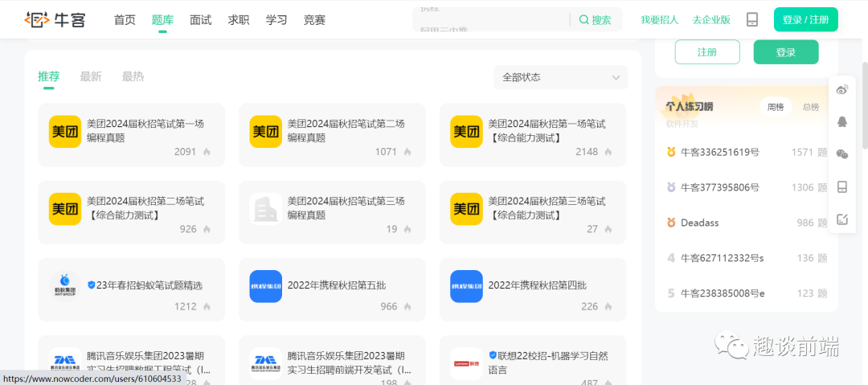
Task: Click the gold medal icon beside 牛客336251619号
Action: point(671,152)
